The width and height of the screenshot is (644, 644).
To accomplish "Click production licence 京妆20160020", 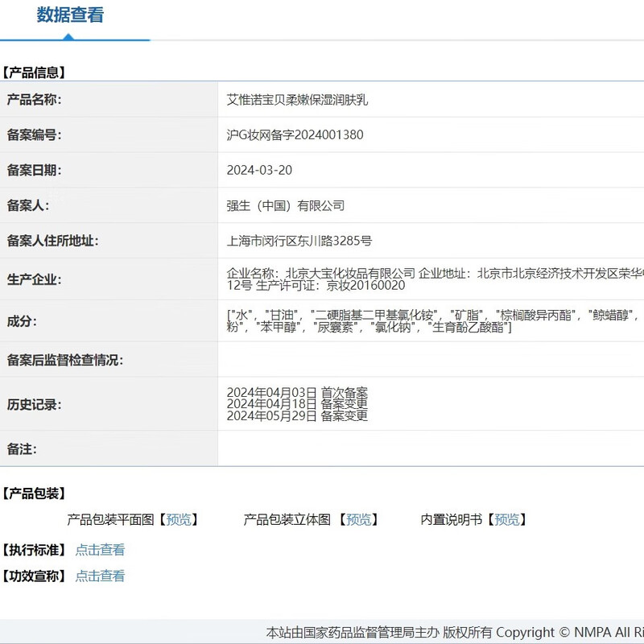I will pyautogui.click(x=365, y=286).
